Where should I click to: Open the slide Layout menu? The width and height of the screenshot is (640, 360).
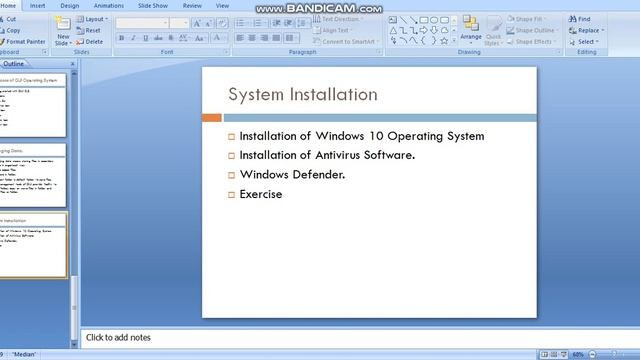click(92, 19)
